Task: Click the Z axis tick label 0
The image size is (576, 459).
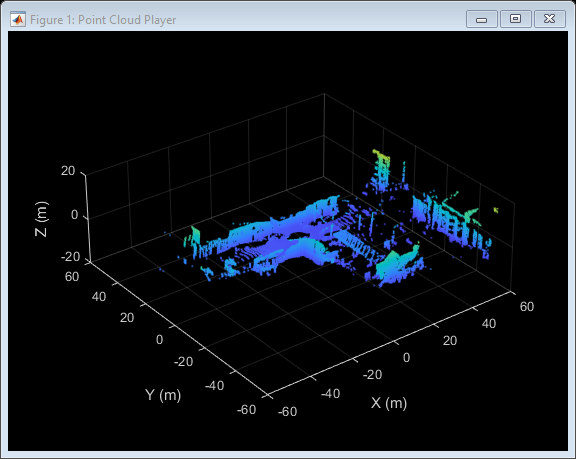Action: [x=74, y=214]
